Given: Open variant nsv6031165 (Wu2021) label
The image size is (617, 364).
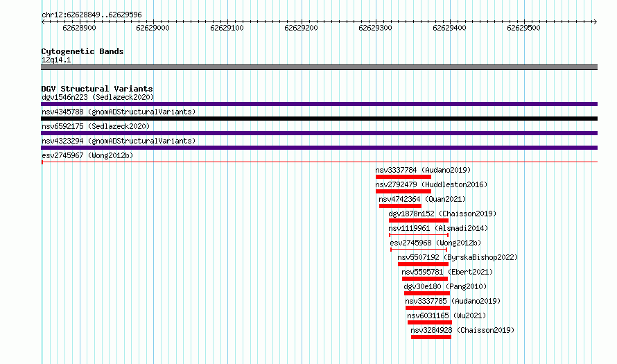Looking at the screenshot, I should (x=446, y=315).
